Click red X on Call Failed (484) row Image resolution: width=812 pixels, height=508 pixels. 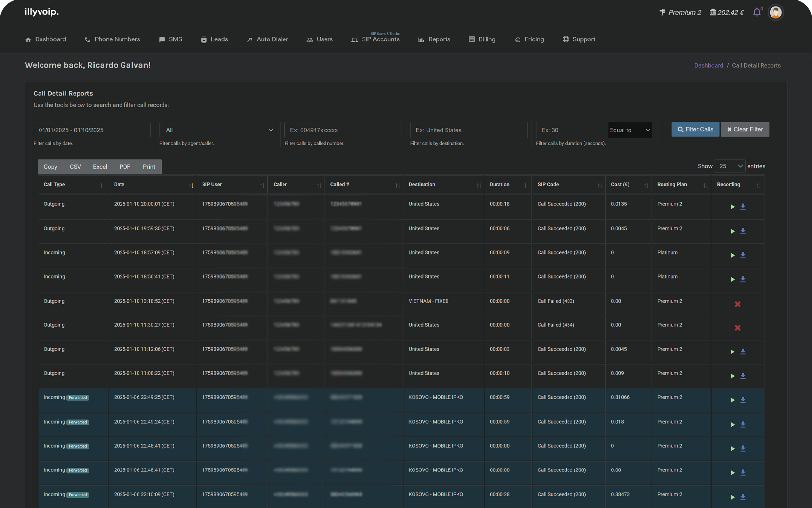[738, 328]
